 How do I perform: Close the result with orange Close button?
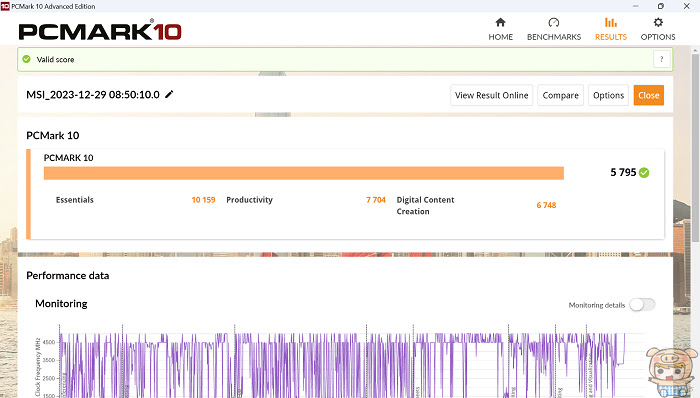click(x=649, y=95)
